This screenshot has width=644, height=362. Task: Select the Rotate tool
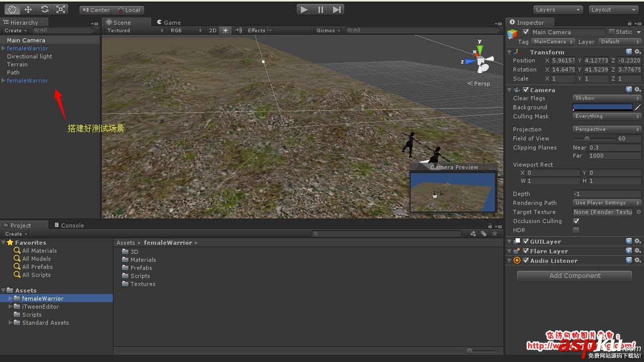click(45, 9)
